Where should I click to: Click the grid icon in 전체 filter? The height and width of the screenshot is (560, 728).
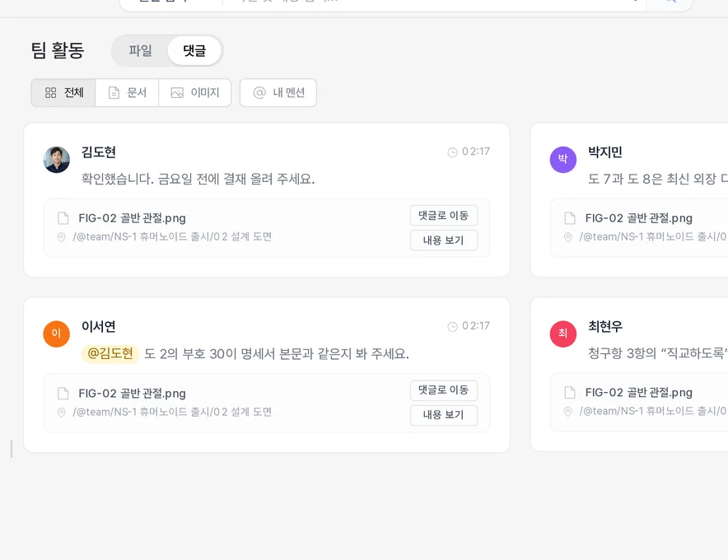50,93
